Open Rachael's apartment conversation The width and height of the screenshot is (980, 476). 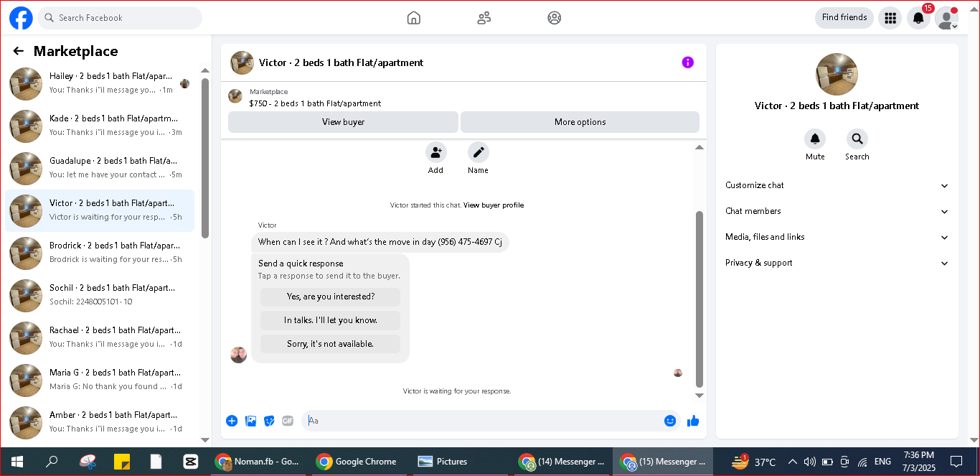pos(100,337)
